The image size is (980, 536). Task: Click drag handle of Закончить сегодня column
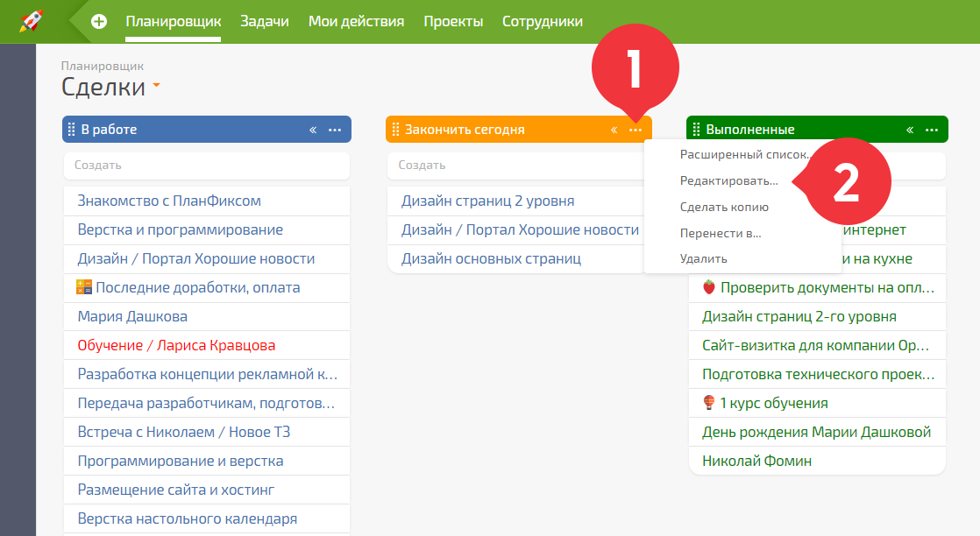tap(395, 130)
